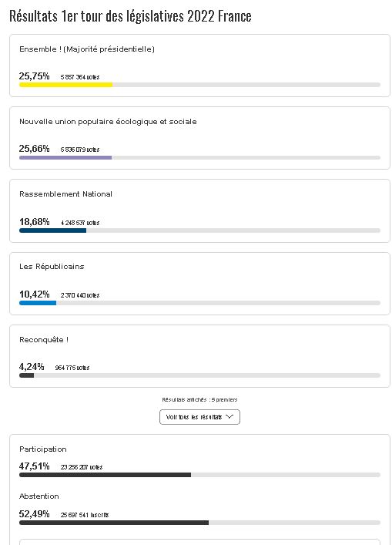Image resolution: width=392 pixels, height=545 pixels.
Task: Open the Rassemblement National result card
Action: (x=199, y=210)
